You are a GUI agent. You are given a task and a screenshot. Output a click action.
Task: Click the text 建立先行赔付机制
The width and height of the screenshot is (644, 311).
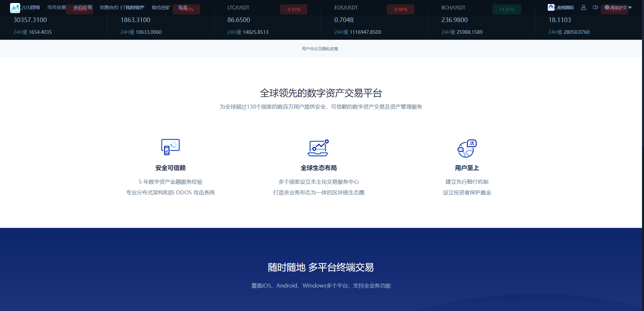[x=467, y=182]
